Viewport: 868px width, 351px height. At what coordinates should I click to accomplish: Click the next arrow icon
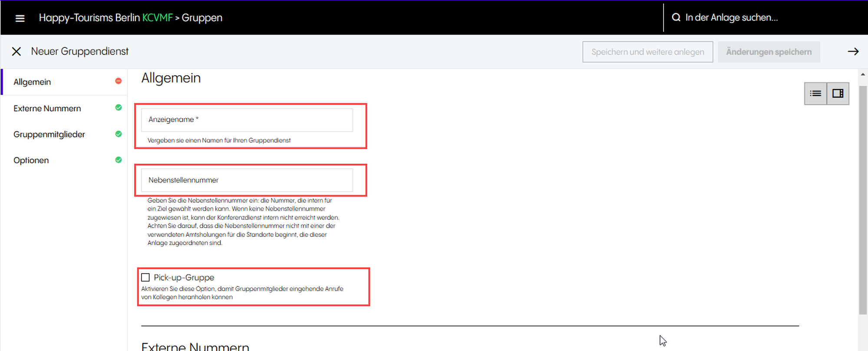coord(853,52)
